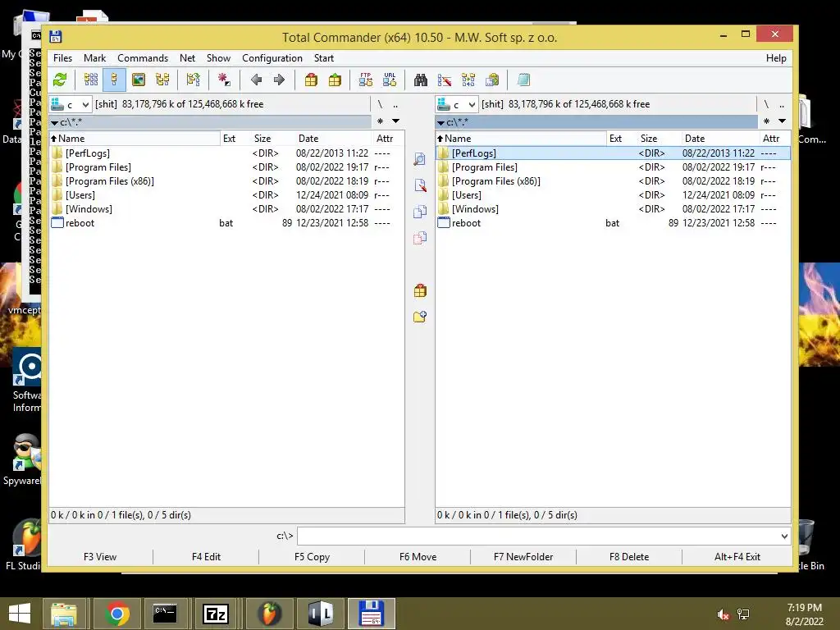
Task: Click into the command line input field
Action: click(x=538, y=536)
